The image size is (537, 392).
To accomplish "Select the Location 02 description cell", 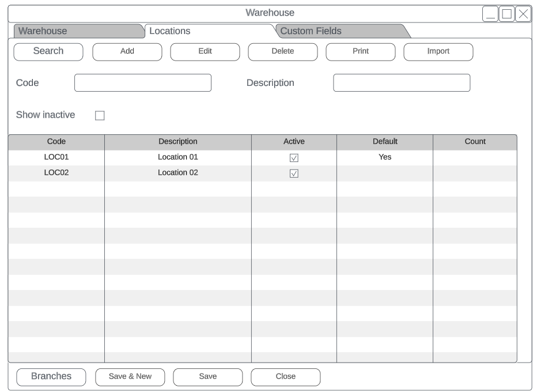I will point(177,173).
